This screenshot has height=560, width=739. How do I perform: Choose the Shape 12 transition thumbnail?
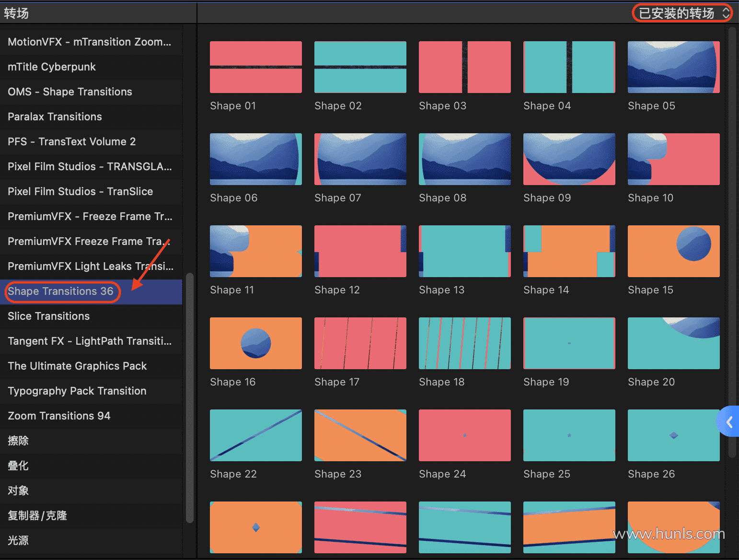360,251
